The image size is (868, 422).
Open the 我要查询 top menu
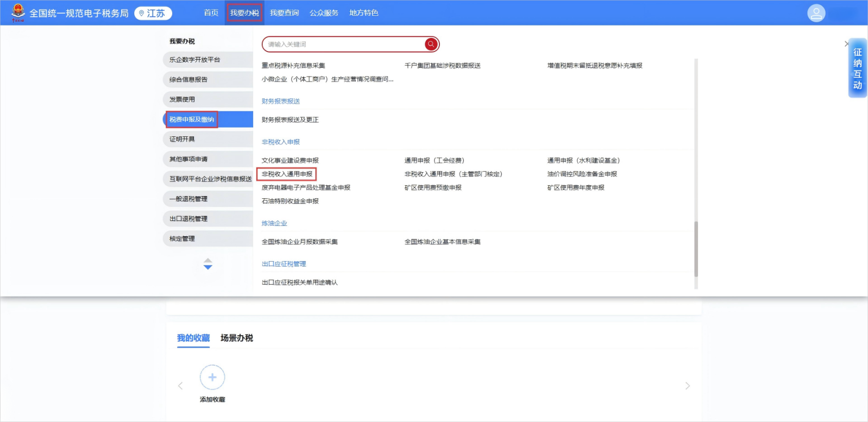pos(284,12)
